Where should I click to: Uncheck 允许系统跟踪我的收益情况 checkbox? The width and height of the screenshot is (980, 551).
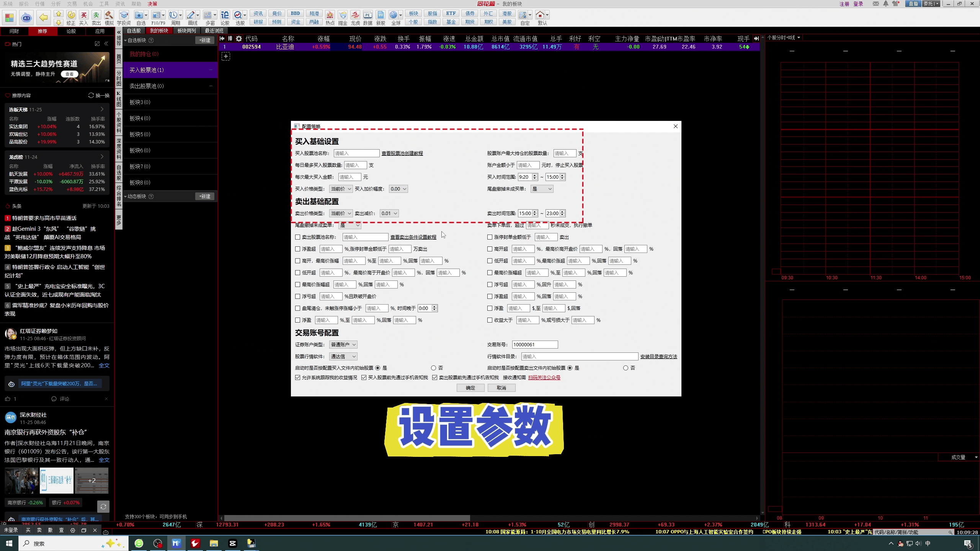pos(298,378)
